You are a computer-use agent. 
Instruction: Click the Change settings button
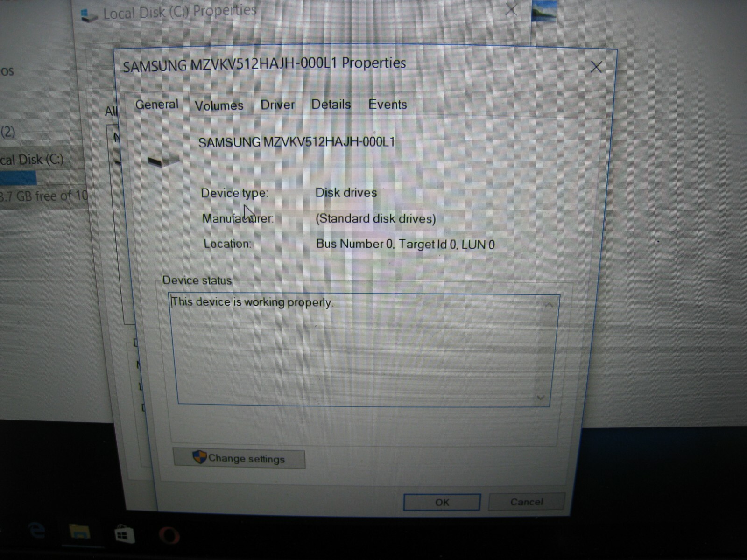click(x=239, y=458)
